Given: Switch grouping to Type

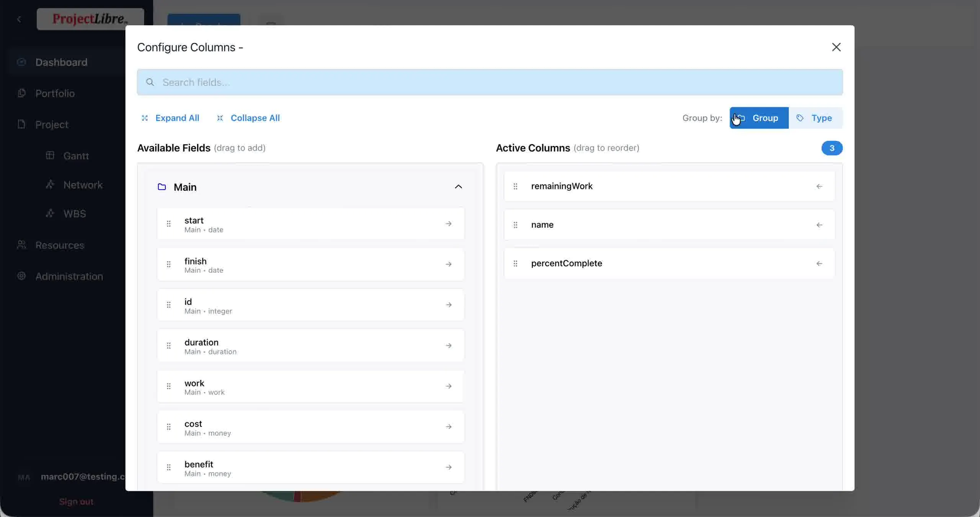Looking at the screenshot, I should [815, 118].
